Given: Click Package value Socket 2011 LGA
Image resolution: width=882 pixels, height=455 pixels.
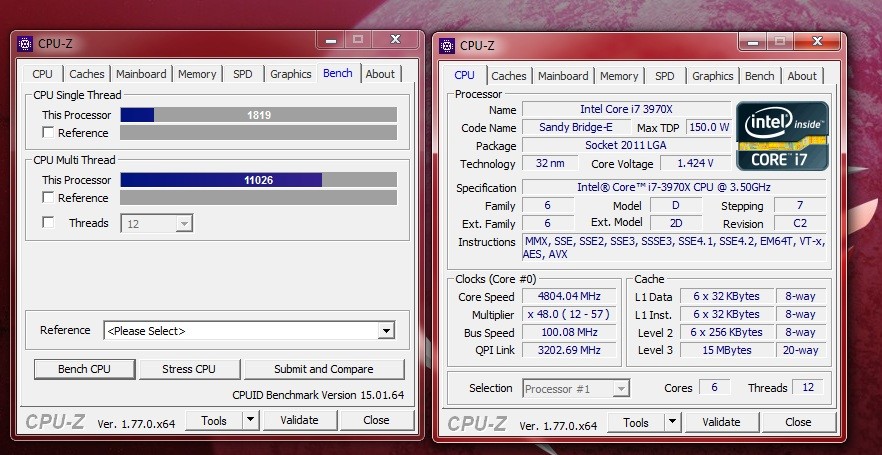Looking at the screenshot, I should tap(627, 145).
